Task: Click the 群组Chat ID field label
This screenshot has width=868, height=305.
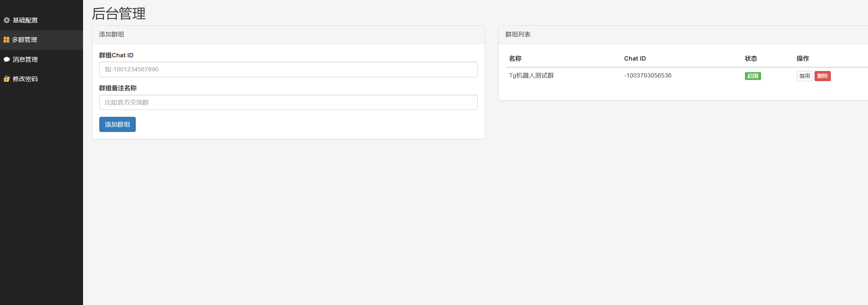Action: (x=116, y=55)
